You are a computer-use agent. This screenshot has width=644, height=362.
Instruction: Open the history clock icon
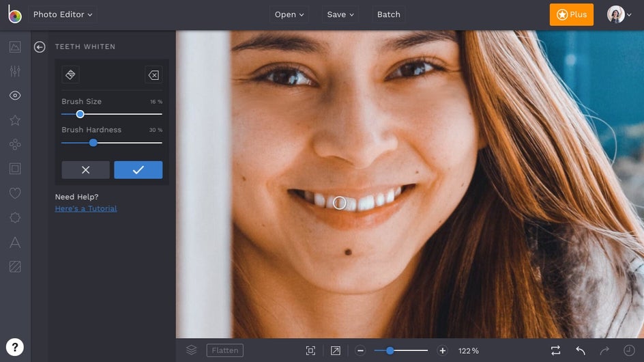click(629, 350)
